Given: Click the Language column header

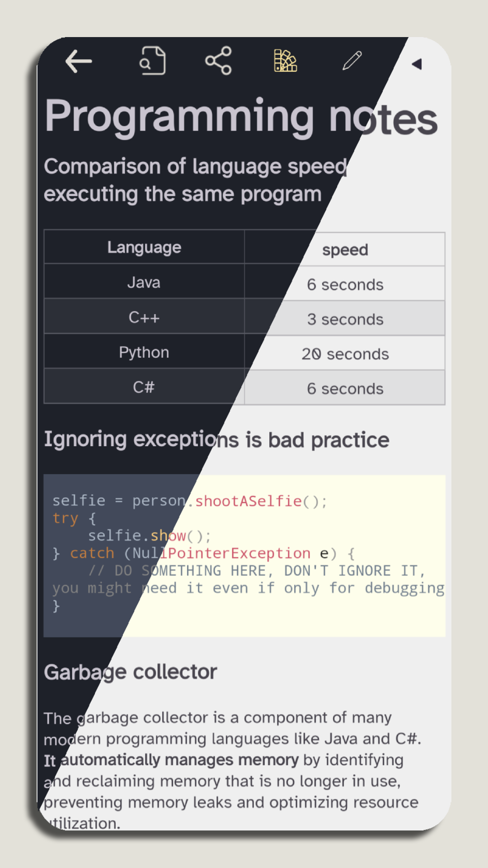Looking at the screenshot, I should (x=144, y=247).
